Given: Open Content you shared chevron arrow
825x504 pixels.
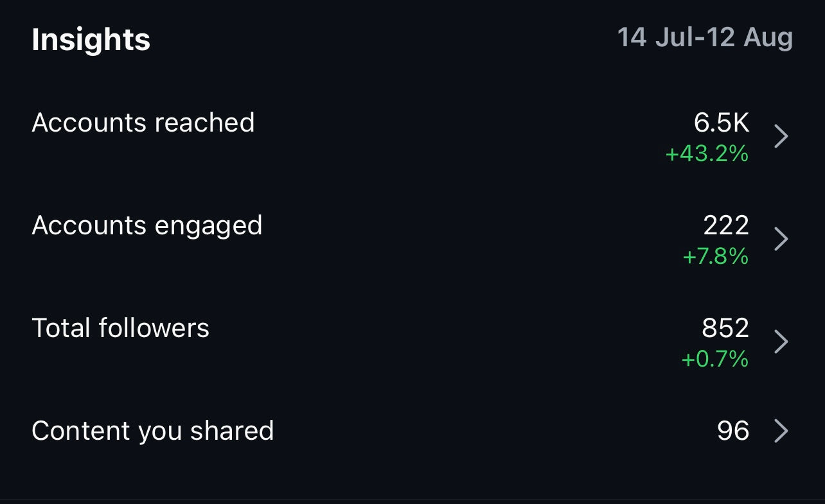Looking at the screenshot, I should [781, 431].
